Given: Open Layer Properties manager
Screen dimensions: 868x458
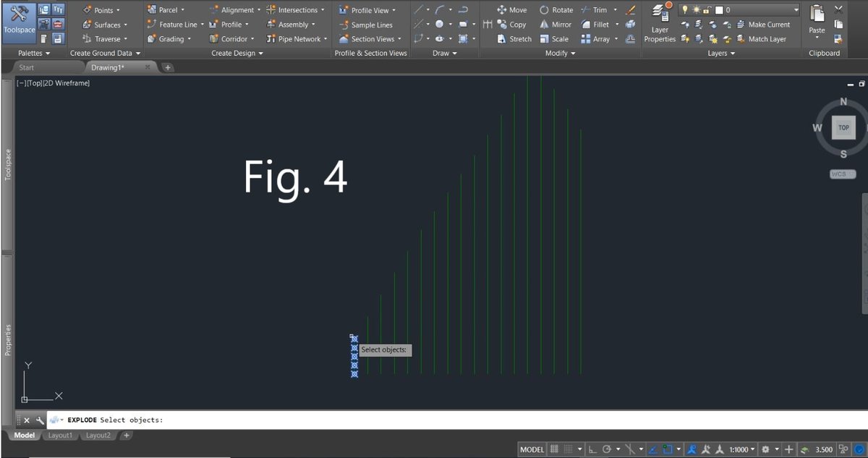Looking at the screenshot, I should click(x=660, y=24).
